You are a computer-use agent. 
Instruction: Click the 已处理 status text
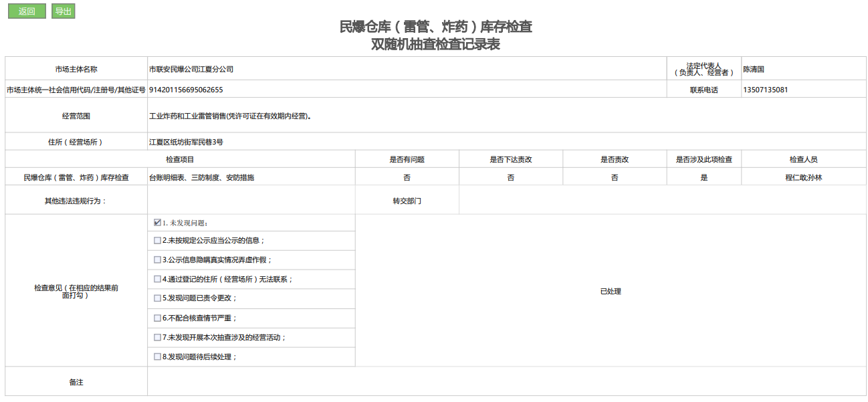[611, 292]
